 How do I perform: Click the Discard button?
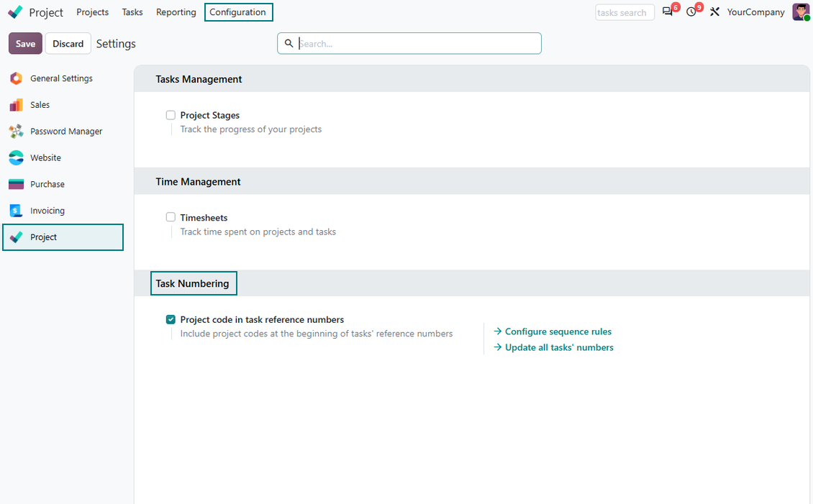pyautogui.click(x=68, y=44)
